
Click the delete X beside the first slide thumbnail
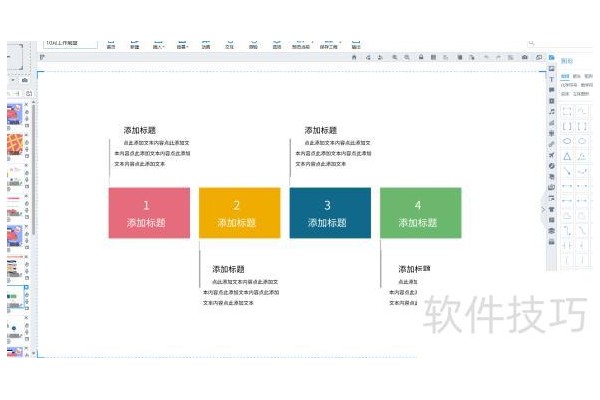26,104
